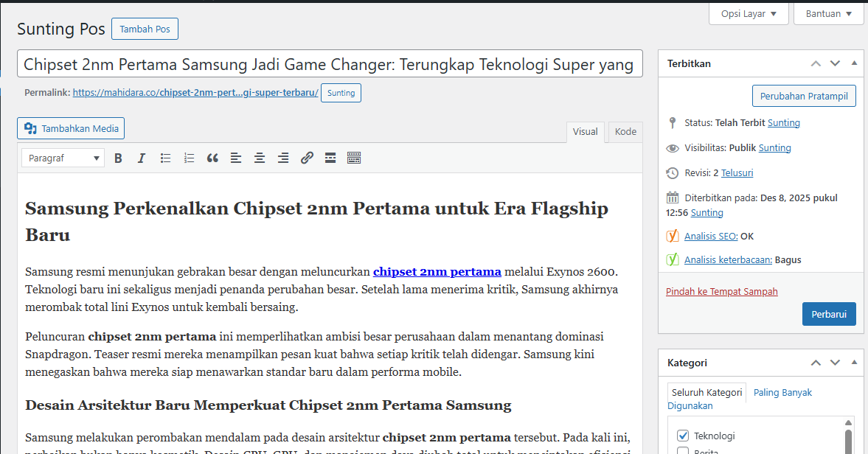Screen dimensions: 868x454
Task: Click the Tambahkan Media button
Action: click(x=71, y=128)
